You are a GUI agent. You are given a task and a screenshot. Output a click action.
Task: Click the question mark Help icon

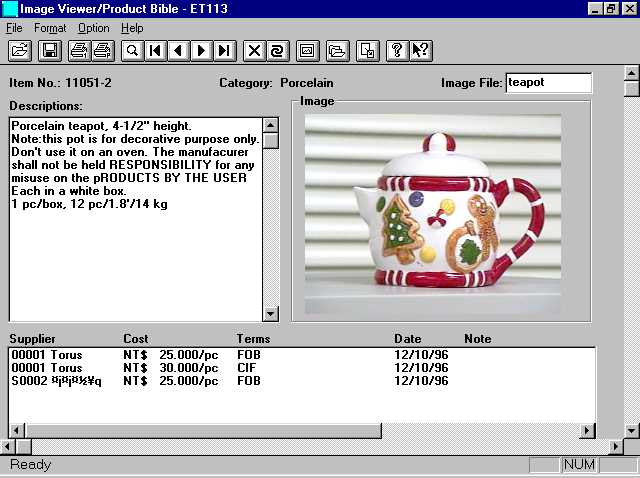397,51
